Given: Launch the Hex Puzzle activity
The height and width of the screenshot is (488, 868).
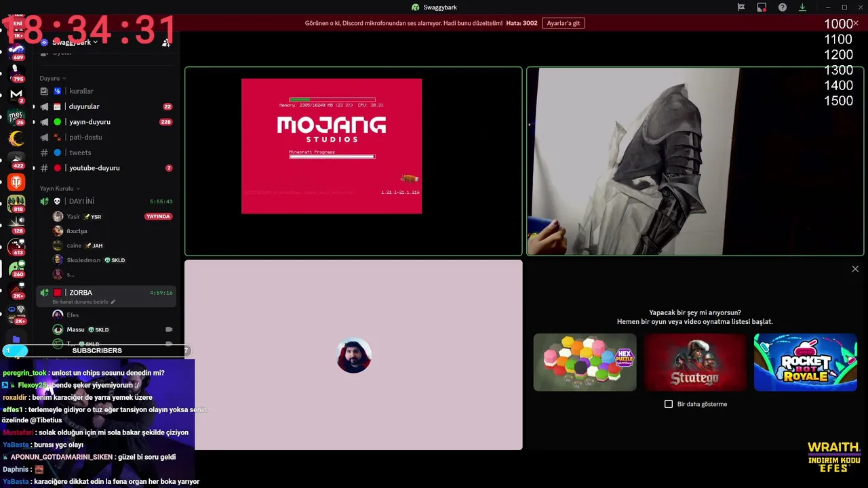Looking at the screenshot, I should coord(585,362).
